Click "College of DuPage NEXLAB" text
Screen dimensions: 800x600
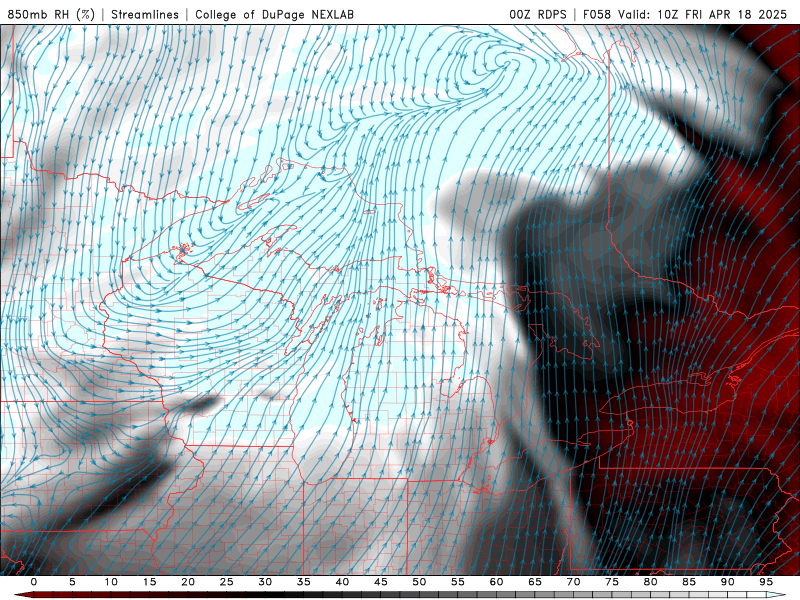(274, 14)
